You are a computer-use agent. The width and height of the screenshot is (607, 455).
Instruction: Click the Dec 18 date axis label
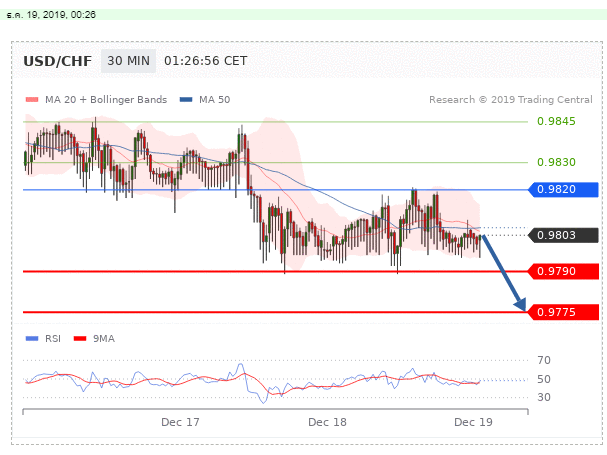click(327, 422)
